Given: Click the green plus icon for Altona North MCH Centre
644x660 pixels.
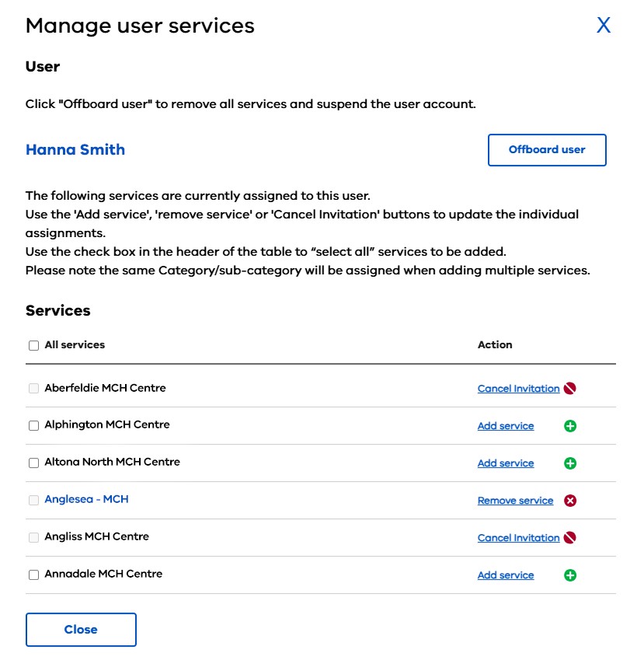Looking at the screenshot, I should (570, 463).
